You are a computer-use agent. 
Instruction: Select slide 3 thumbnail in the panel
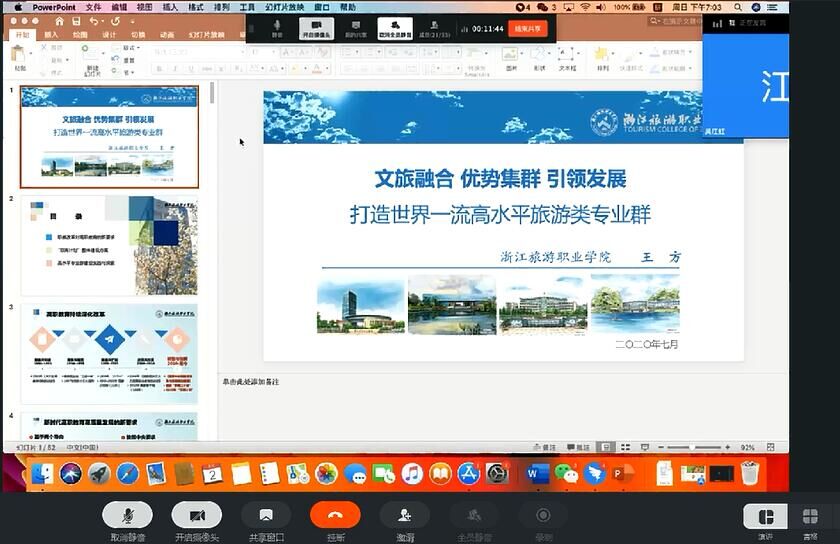[109, 351]
